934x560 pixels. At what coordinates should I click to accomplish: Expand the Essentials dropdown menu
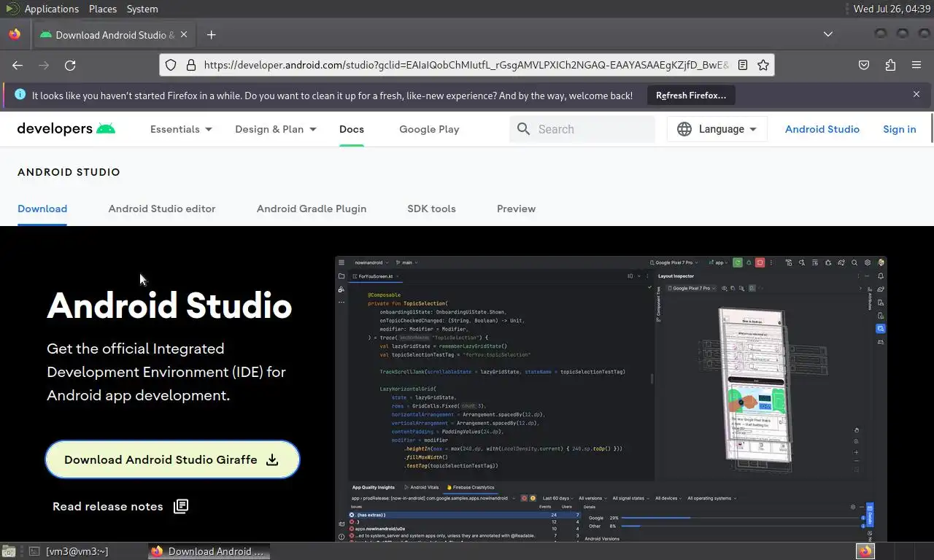[181, 129]
